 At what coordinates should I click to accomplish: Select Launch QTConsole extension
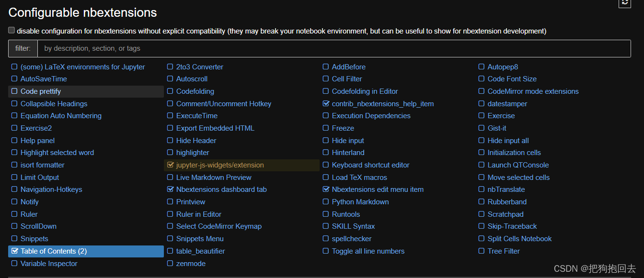pos(518,165)
